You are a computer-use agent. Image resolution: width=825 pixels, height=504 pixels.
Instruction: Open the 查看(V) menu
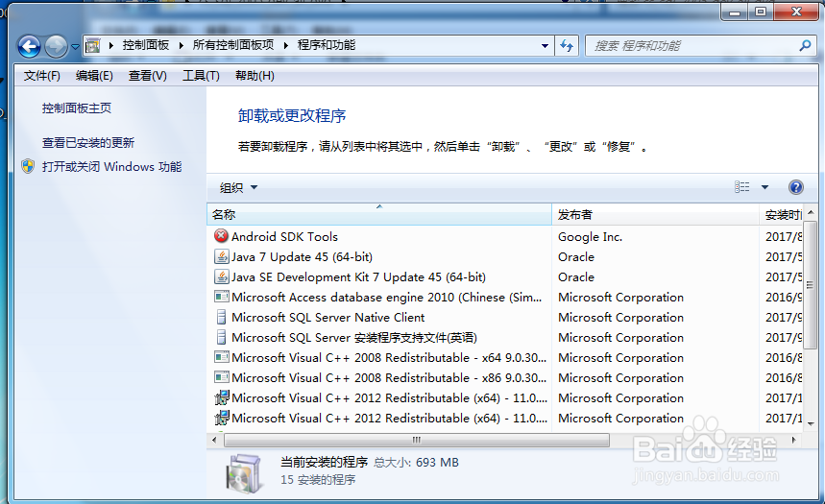[147, 76]
